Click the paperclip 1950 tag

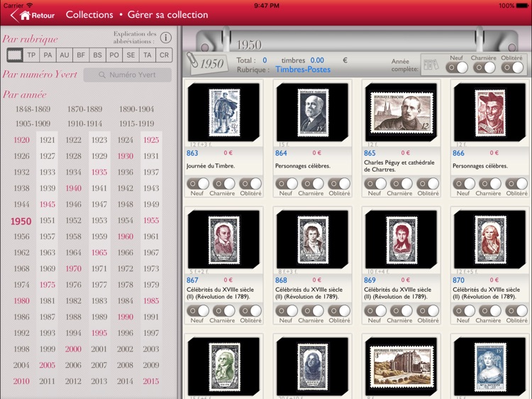click(208, 63)
